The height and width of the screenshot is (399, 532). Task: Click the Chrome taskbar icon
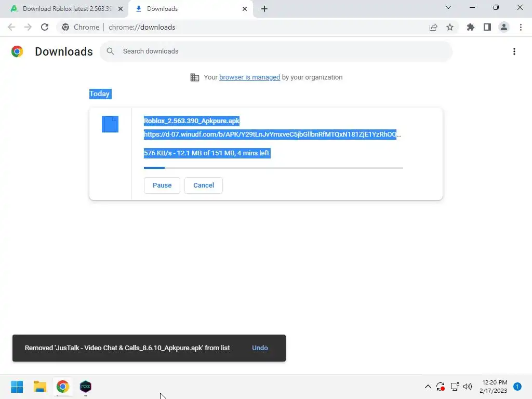click(x=63, y=387)
